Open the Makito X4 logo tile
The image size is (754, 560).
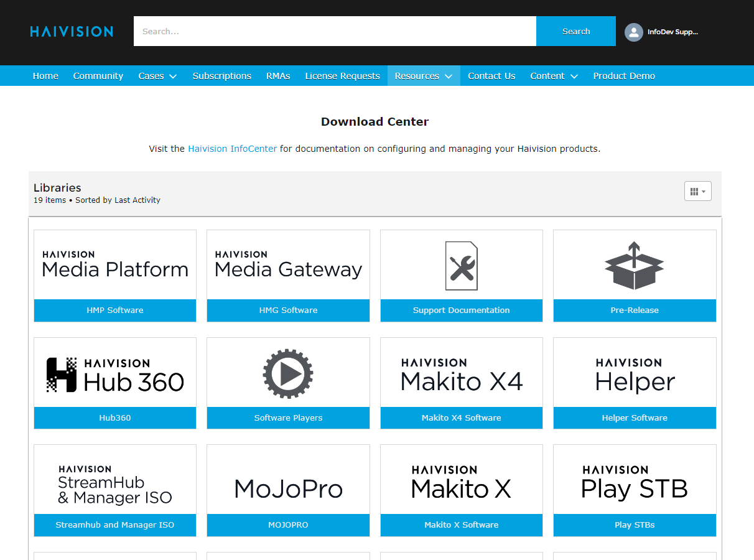[x=461, y=373]
